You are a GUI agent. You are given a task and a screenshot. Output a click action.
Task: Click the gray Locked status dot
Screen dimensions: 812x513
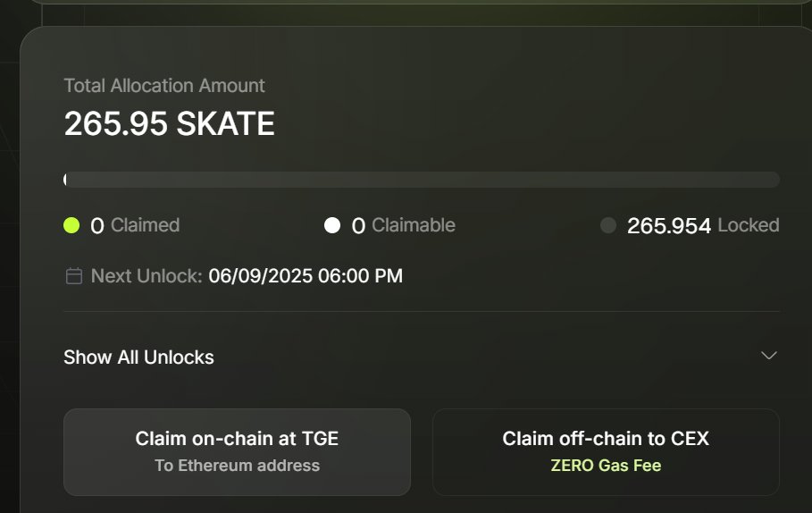pyautogui.click(x=608, y=225)
